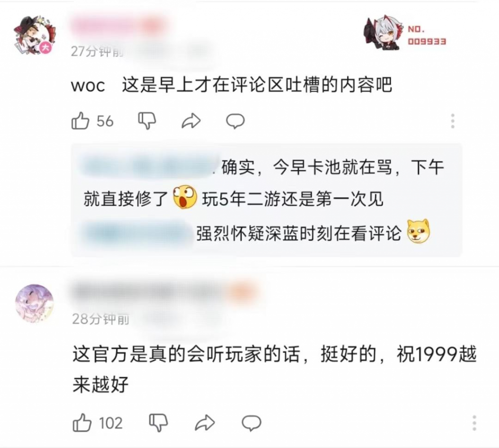The height and width of the screenshot is (448, 499).
Task: Like the comment with 56 likes
Action: pyautogui.click(x=80, y=121)
